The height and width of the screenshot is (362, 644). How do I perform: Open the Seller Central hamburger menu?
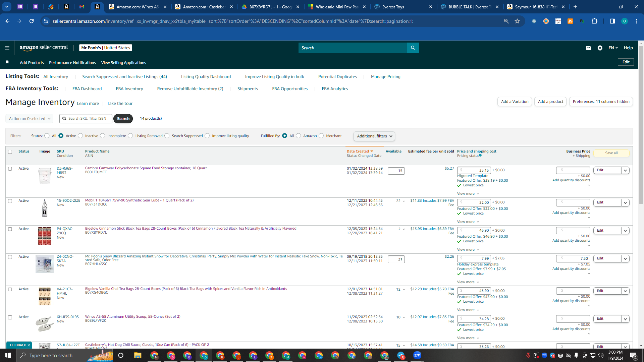(x=7, y=48)
